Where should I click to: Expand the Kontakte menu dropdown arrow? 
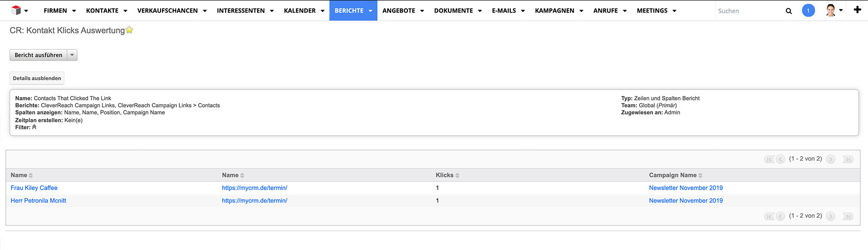tap(125, 11)
